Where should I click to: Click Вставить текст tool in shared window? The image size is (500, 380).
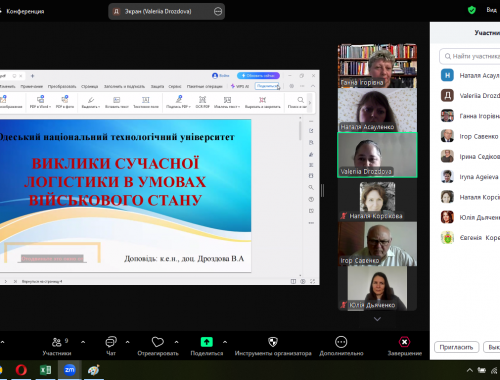coord(117,102)
